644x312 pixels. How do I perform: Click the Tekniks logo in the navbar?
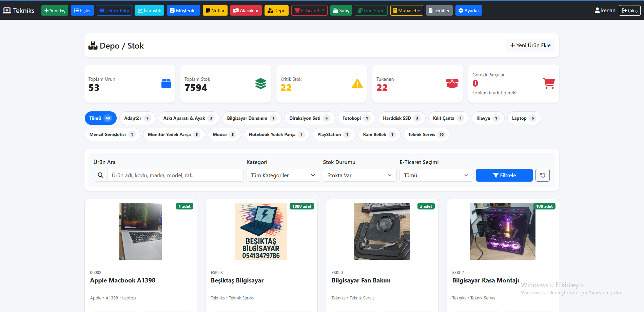point(19,11)
